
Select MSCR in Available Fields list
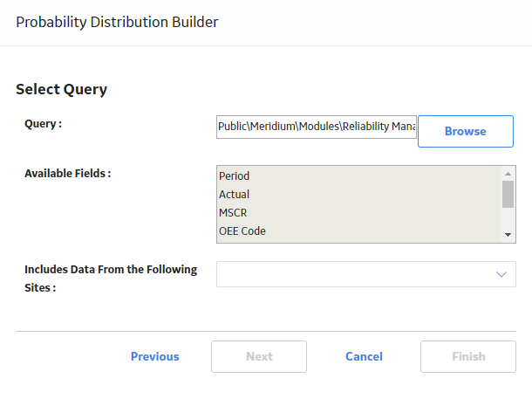coord(358,212)
